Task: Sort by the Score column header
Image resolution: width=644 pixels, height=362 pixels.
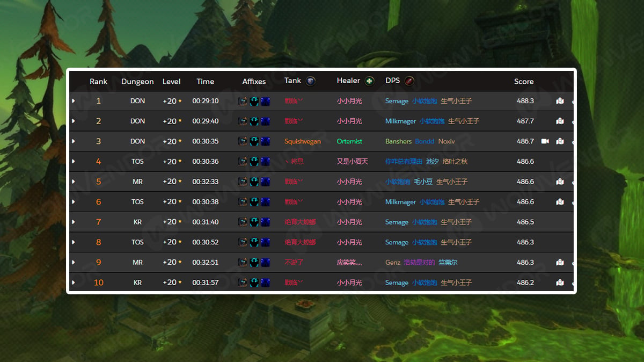Action: (x=524, y=82)
